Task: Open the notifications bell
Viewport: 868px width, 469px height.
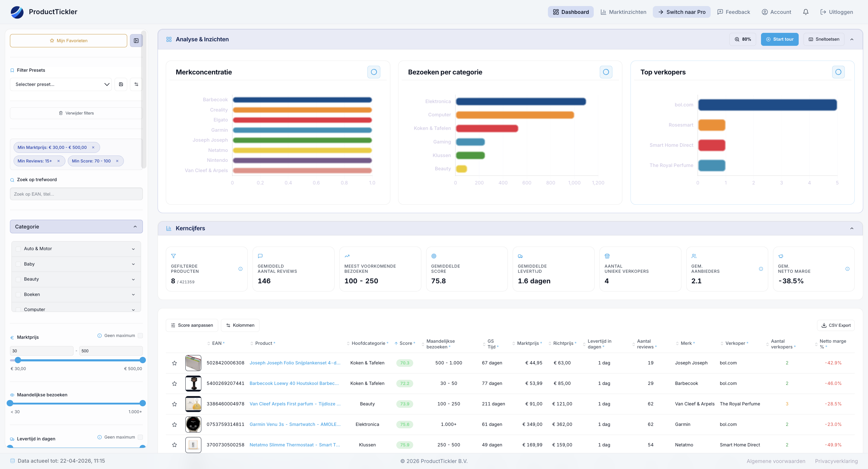Action: [x=806, y=12]
